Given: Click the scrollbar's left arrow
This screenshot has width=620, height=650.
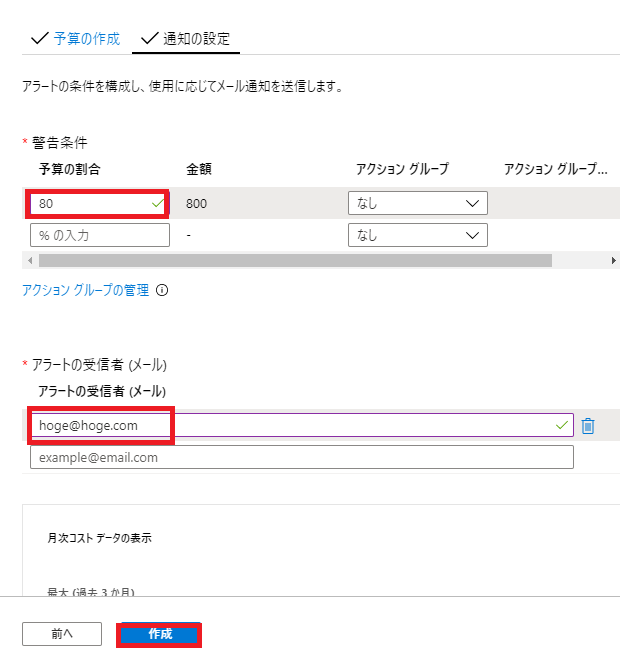Looking at the screenshot, I should [30, 260].
